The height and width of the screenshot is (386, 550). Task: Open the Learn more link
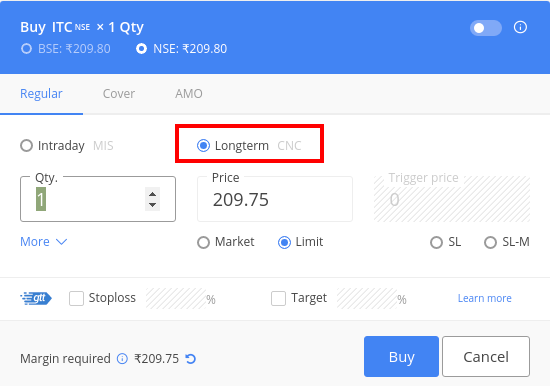484,298
